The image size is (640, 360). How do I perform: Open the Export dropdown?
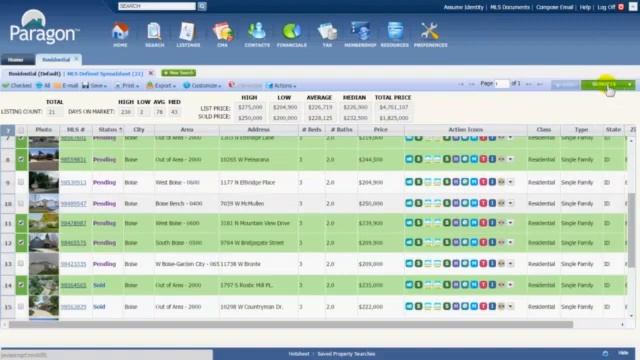pyautogui.click(x=161, y=86)
